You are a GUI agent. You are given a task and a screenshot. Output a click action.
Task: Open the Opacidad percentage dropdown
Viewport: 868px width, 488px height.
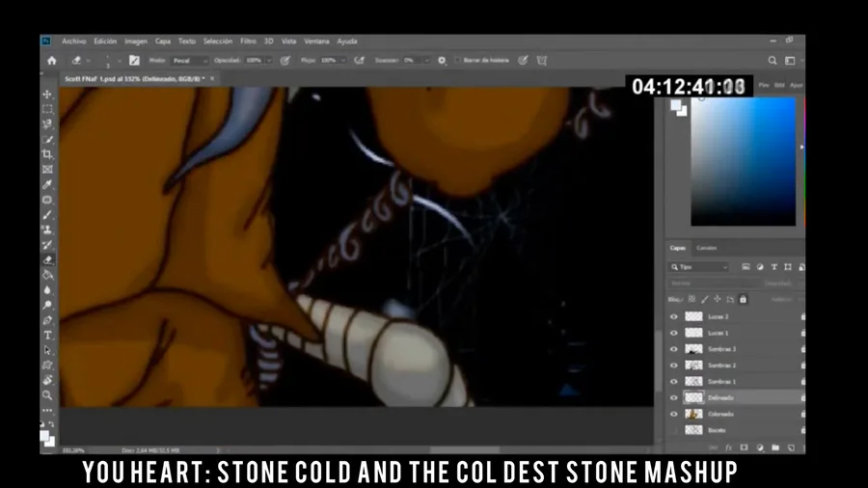pos(269,61)
